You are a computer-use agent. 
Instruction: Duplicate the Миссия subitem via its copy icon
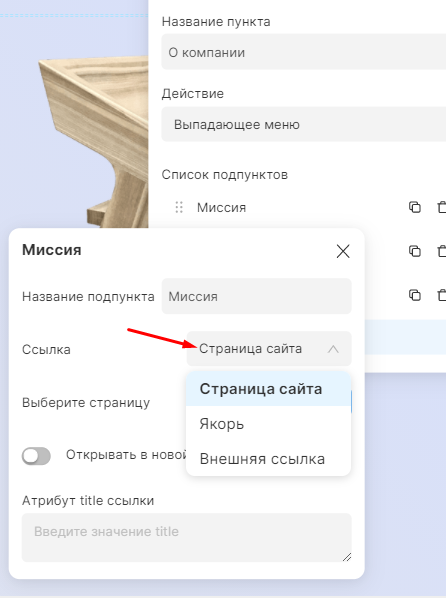tap(415, 207)
